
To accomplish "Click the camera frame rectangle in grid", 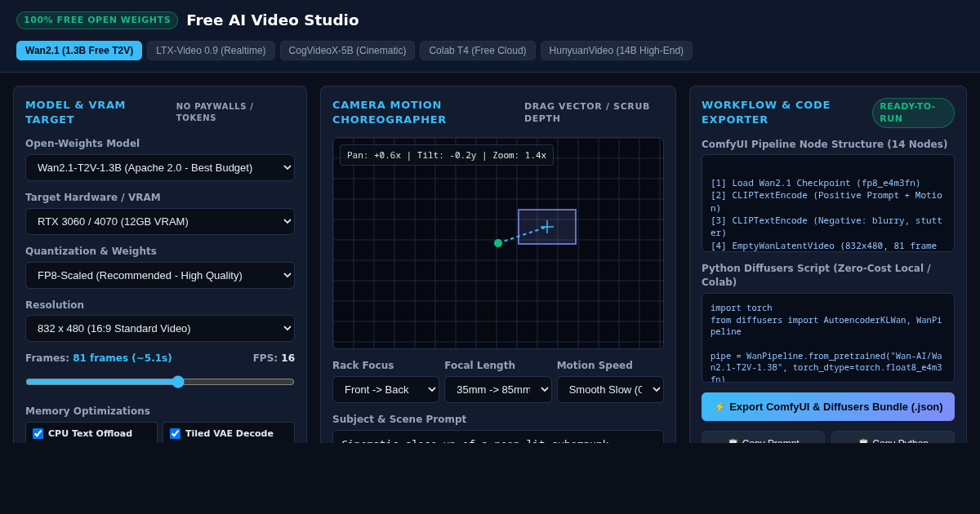I will (547, 227).
